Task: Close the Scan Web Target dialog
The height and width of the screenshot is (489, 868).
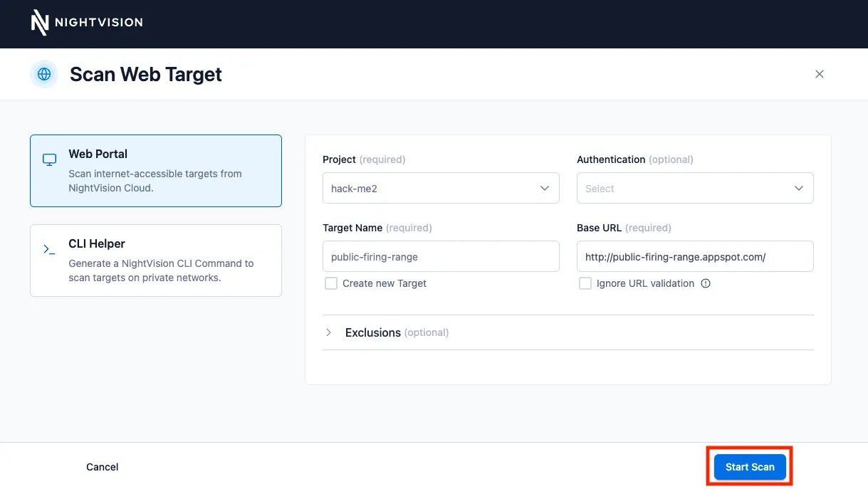Action: coord(820,74)
